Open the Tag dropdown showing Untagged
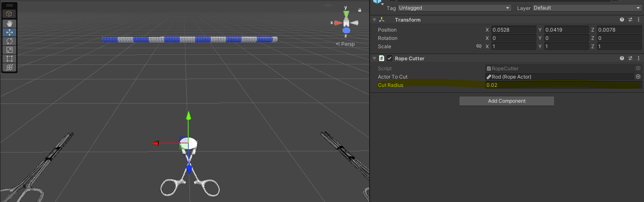Viewport: 644px width, 202px height. pyautogui.click(x=454, y=8)
